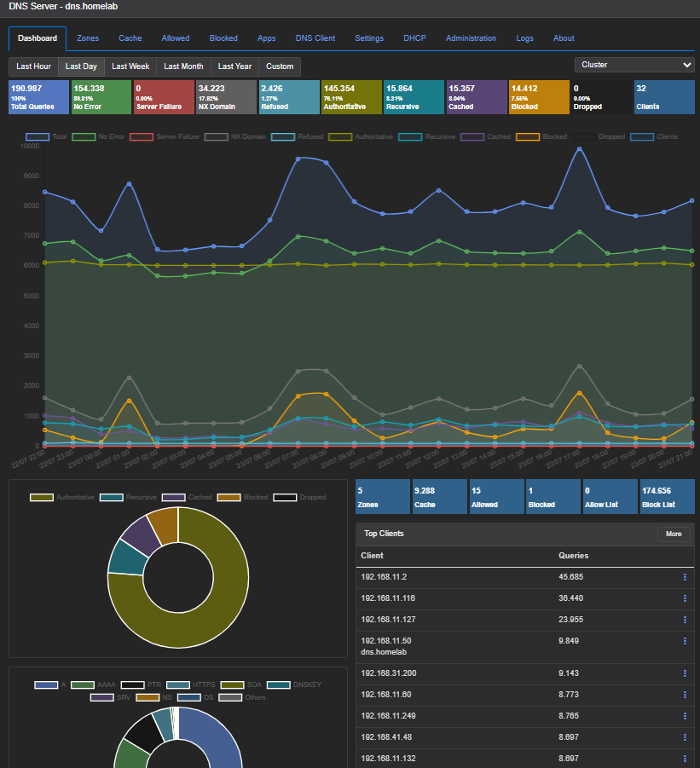Click the Block List count tile

click(x=668, y=497)
